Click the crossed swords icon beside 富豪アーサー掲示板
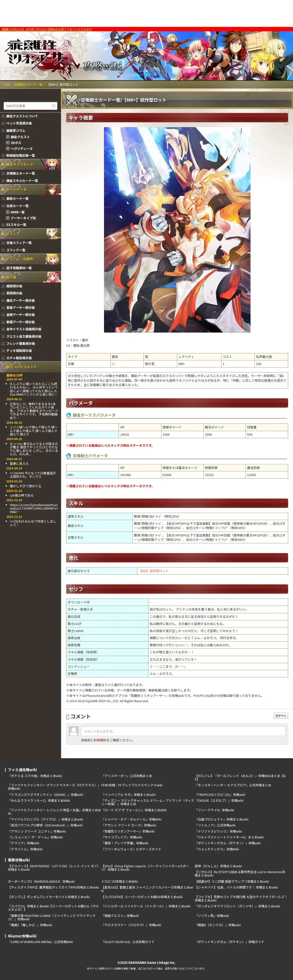The width and height of the screenshot is (293, 980). [3, 308]
